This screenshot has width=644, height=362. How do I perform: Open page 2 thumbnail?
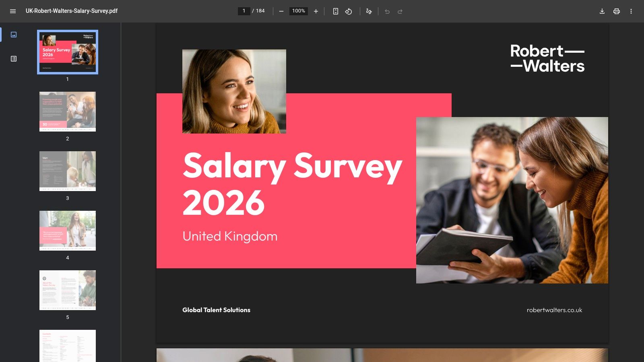pyautogui.click(x=68, y=111)
